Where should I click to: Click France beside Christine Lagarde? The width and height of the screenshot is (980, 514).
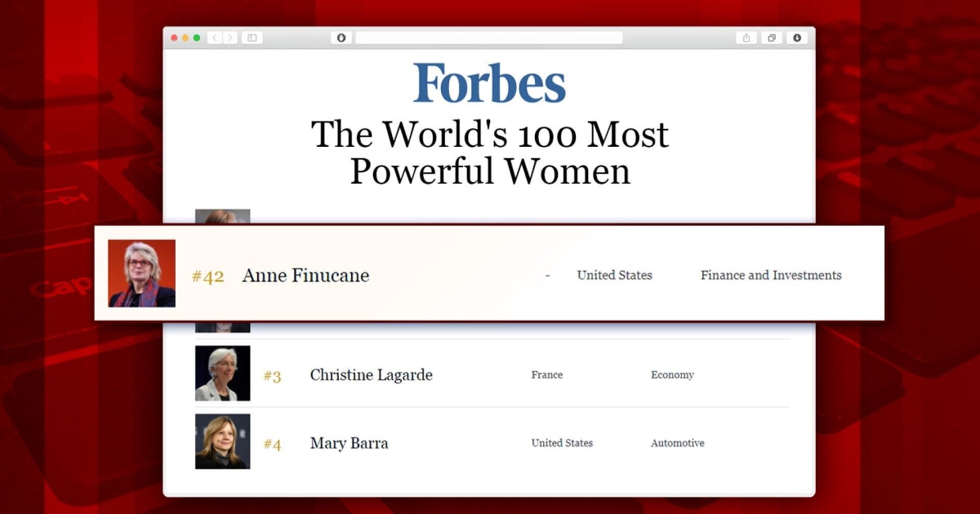(x=546, y=374)
